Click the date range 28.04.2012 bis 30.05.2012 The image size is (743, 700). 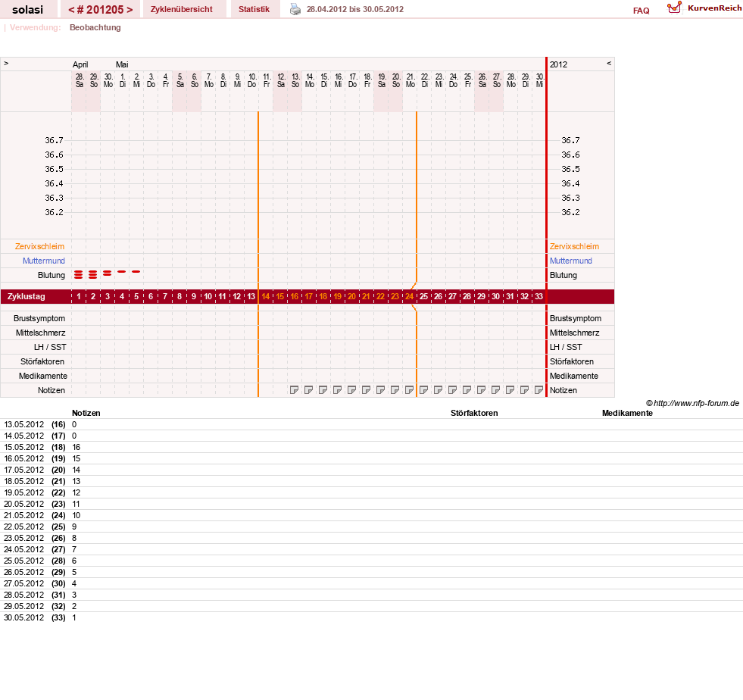click(x=355, y=10)
